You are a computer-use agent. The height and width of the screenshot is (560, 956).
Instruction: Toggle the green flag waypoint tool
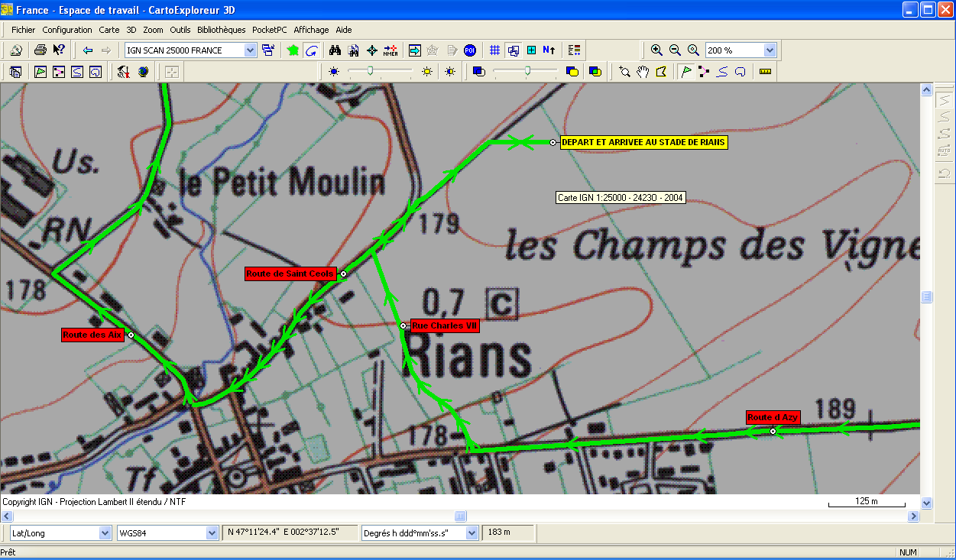685,72
